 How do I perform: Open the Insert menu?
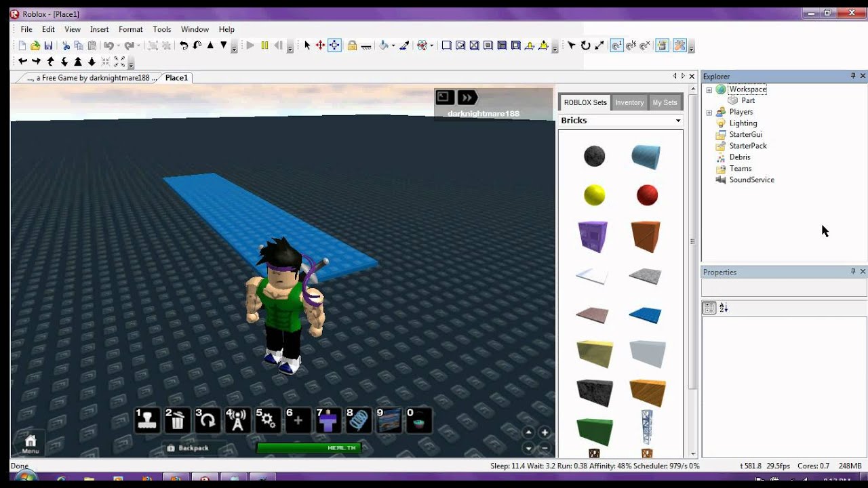[99, 29]
